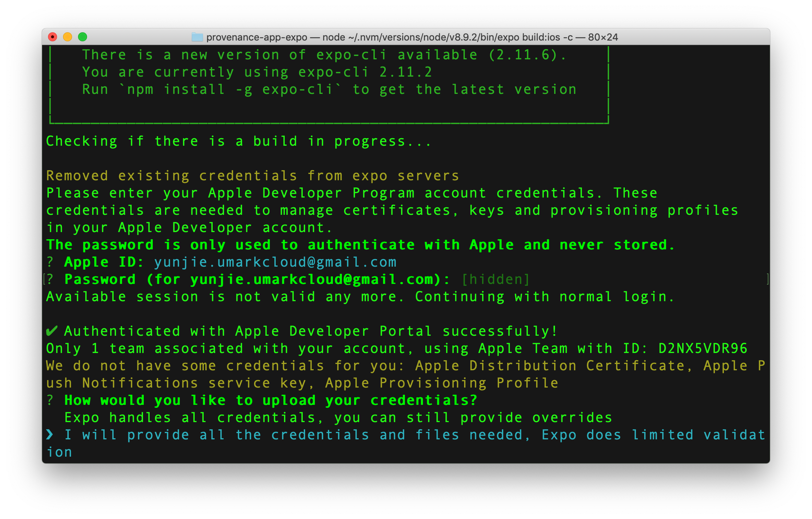Image resolution: width=812 pixels, height=519 pixels.
Task: Click the green checkmark before Authenticated
Action: click(51, 331)
